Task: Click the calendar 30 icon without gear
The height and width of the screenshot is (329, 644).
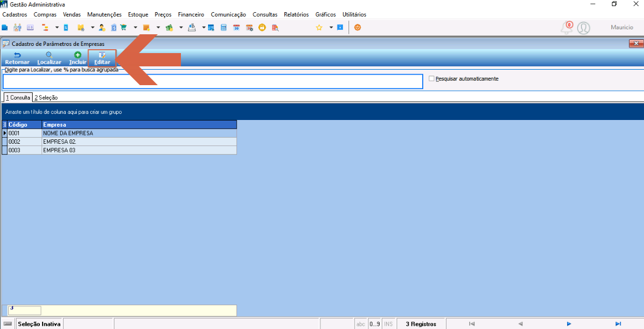Action: point(236,28)
